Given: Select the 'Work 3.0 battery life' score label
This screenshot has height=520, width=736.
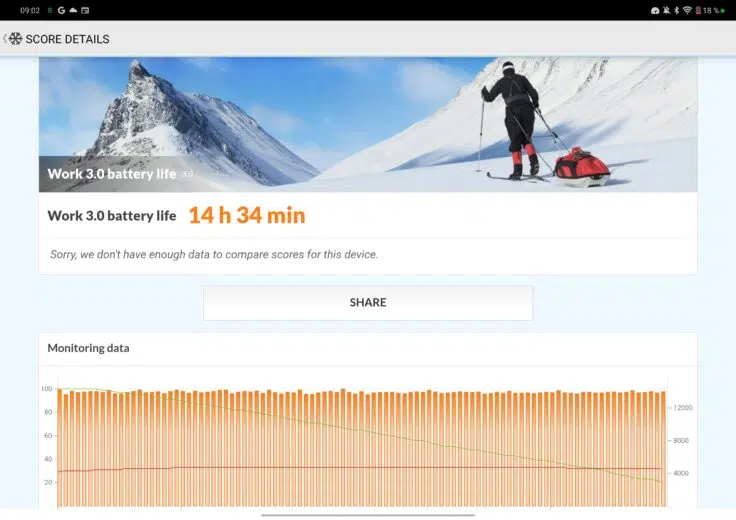Looking at the screenshot, I should pyautogui.click(x=112, y=216).
